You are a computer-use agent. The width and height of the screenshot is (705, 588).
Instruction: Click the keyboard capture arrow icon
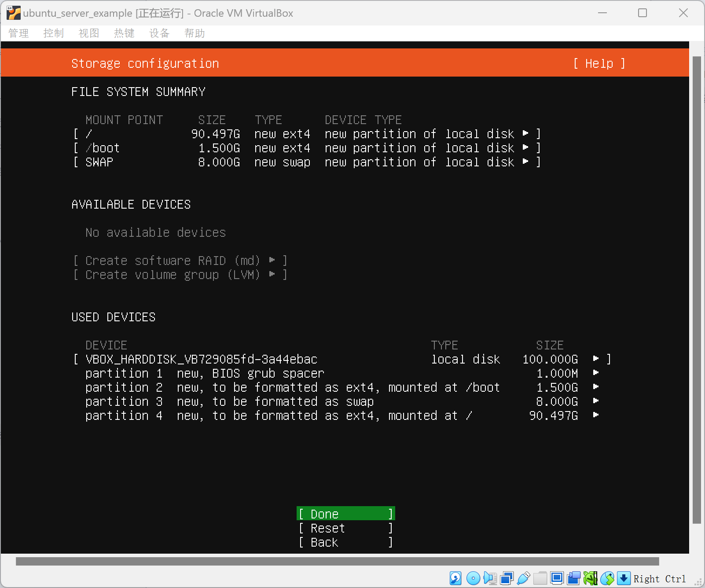coord(624,578)
